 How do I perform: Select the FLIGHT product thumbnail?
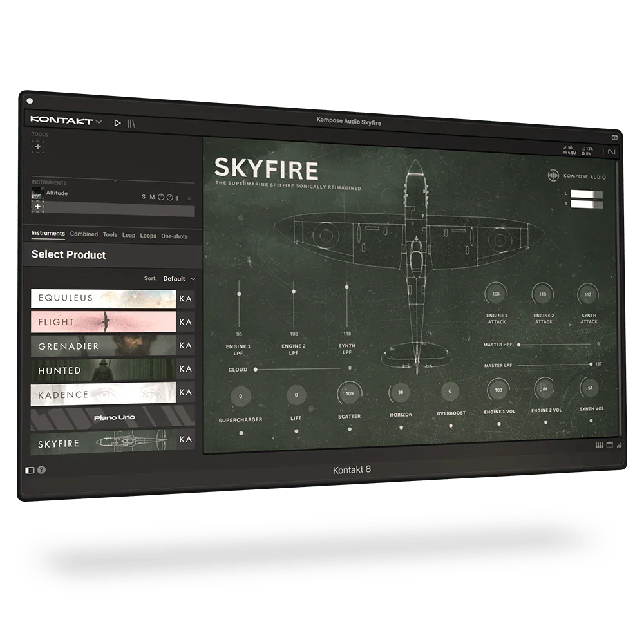click(103, 322)
